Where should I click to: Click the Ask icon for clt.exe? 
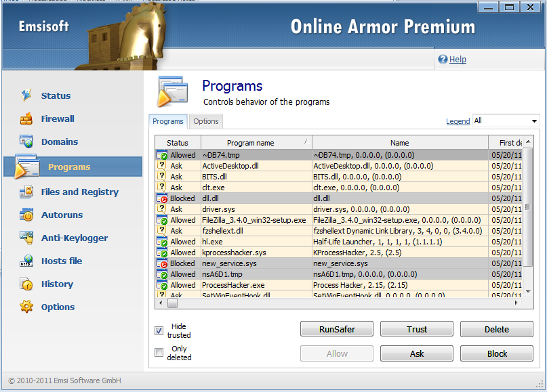[x=161, y=187]
